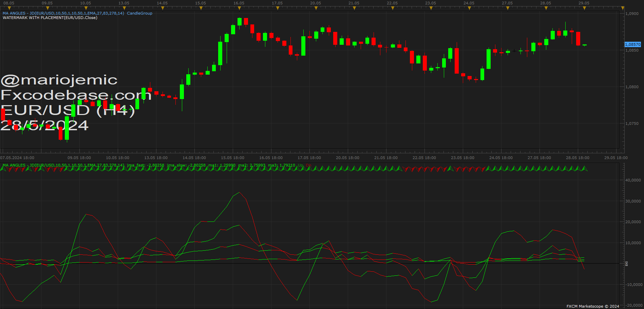644x309 pixels.
Task: Click the 13.05 18:00 time label
Action: 156,158
